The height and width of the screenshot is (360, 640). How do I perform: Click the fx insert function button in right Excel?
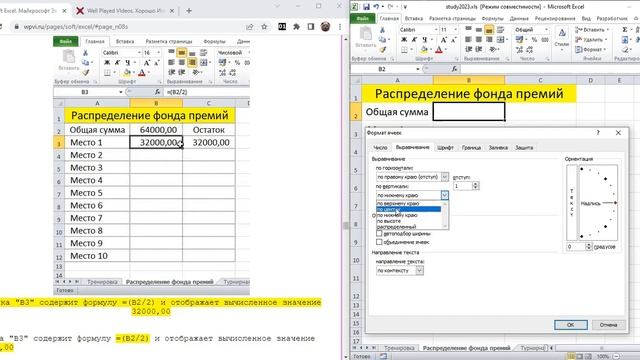[454, 69]
